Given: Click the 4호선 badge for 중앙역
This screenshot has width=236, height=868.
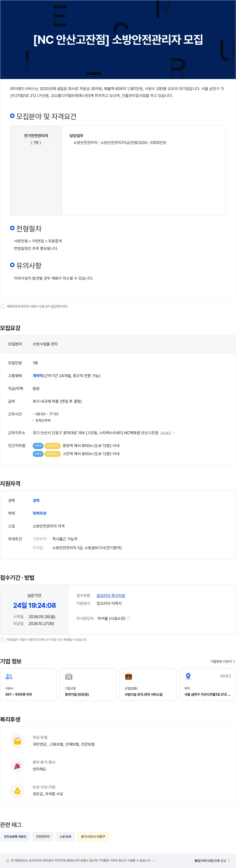Looking at the screenshot, I should click(x=38, y=446).
